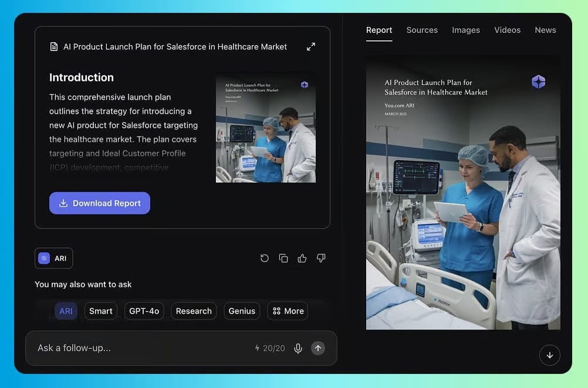588x388 pixels.
Task: Select the GPT-4o mode chip
Action: pos(144,311)
